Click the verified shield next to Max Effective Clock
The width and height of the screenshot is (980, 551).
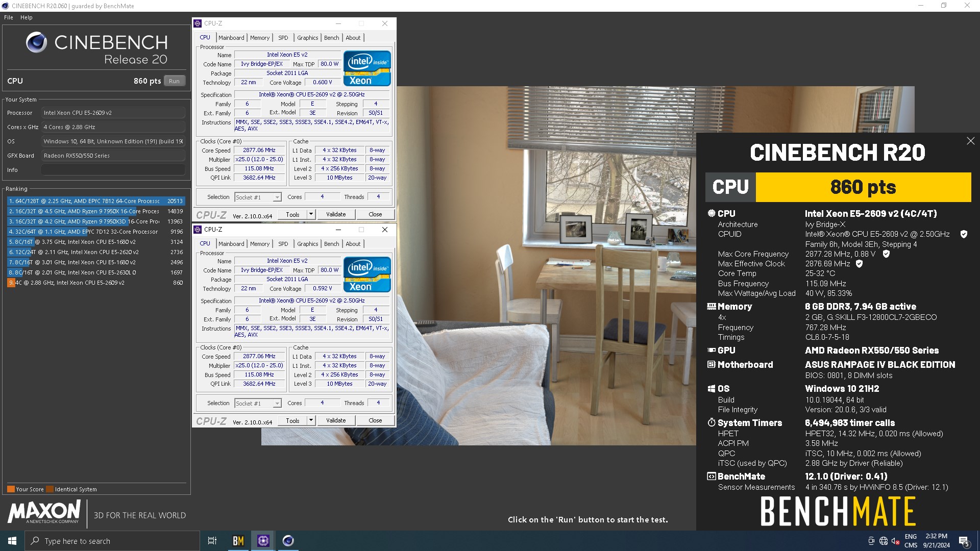coord(859,264)
